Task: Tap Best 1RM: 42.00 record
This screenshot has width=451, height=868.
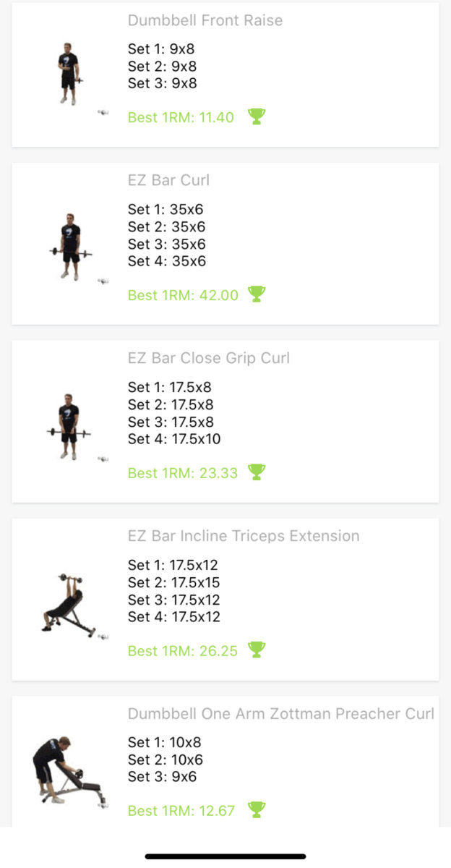Action: point(183,295)
